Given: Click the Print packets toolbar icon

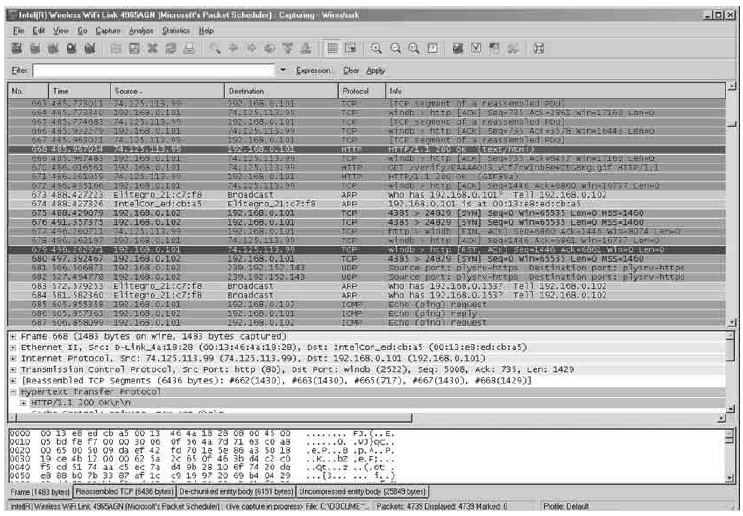Looking at the screenshot, I should (188, 48).
